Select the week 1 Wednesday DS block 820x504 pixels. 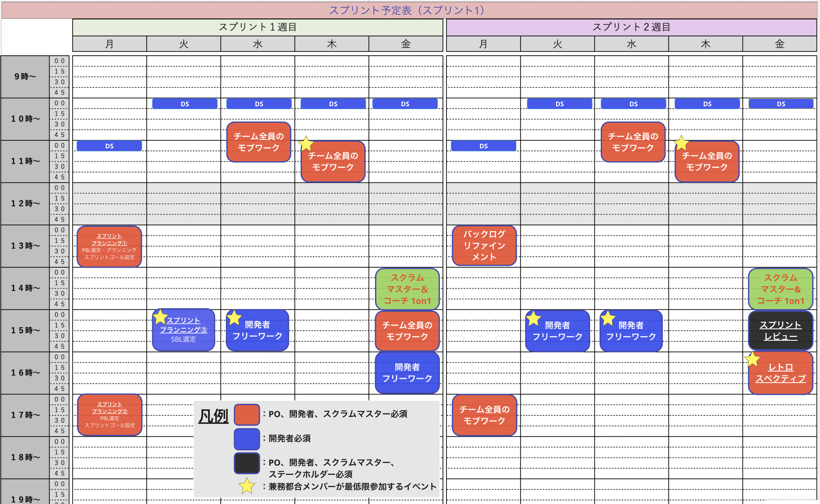tap(259, 104)
